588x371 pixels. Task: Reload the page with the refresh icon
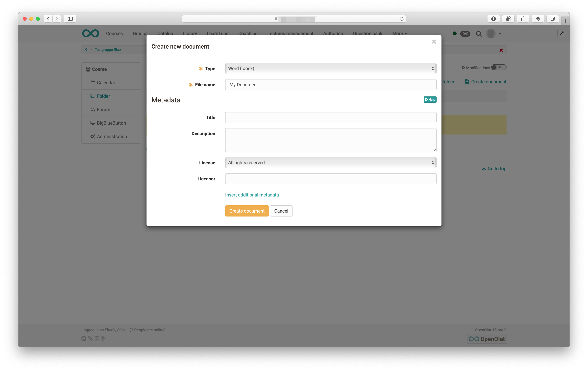click(401, 19)
